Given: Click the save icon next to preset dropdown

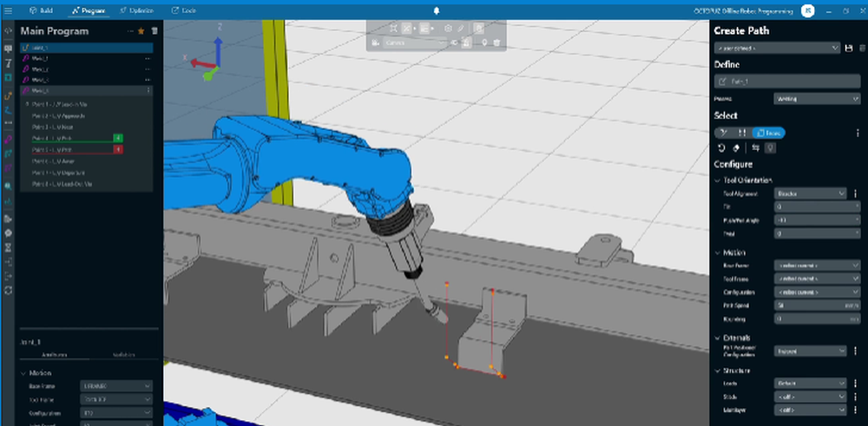Looking at the screenshot, I should (849, 49).
